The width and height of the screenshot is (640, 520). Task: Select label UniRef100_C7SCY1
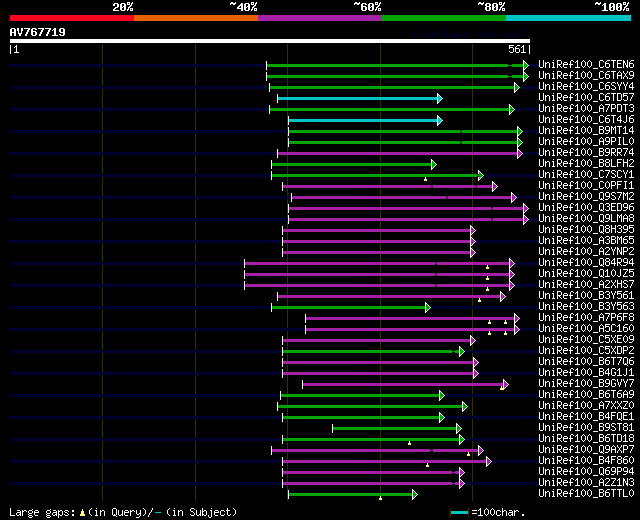click(x=586, y=174)
